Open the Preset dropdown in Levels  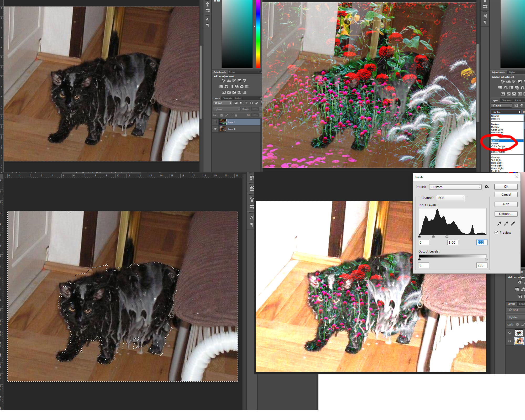coord(455,187)
